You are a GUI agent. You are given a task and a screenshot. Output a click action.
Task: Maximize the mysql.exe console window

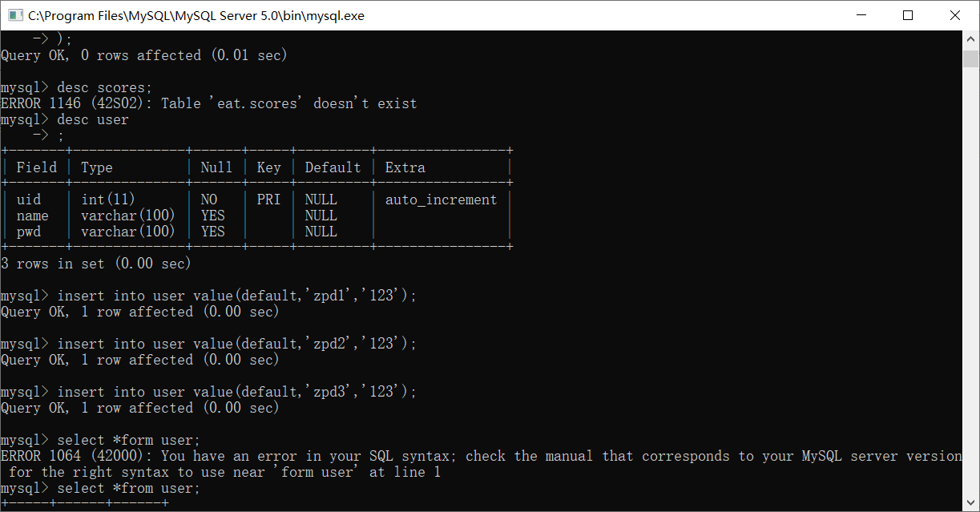(x=908, y=15)
